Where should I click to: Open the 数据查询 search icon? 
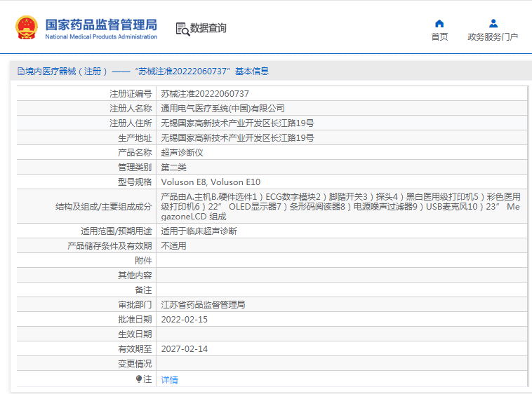click(182, 29)
